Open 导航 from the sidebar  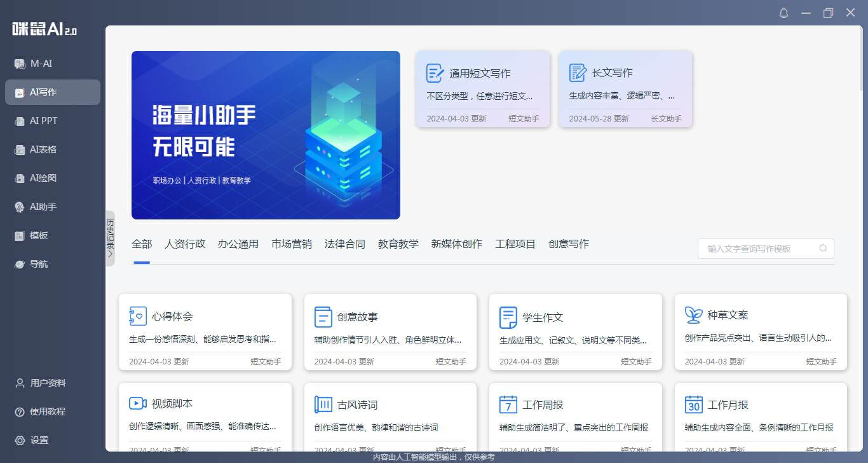point(38,264)
